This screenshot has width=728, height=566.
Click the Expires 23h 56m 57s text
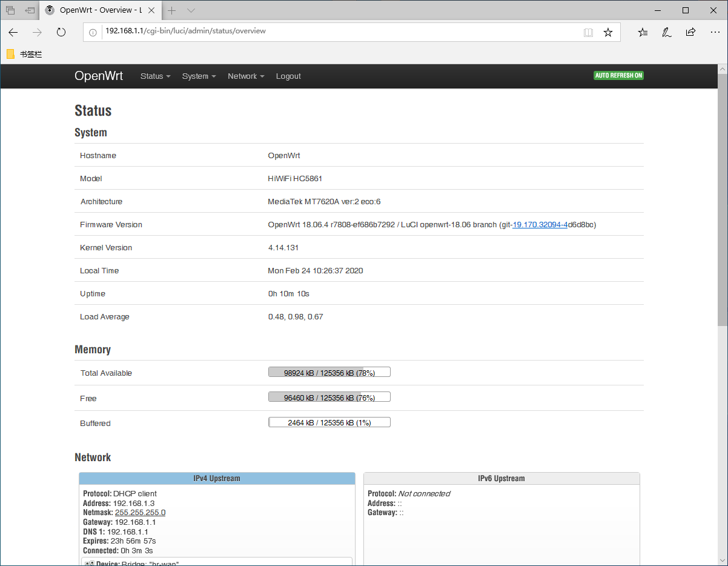119,541
